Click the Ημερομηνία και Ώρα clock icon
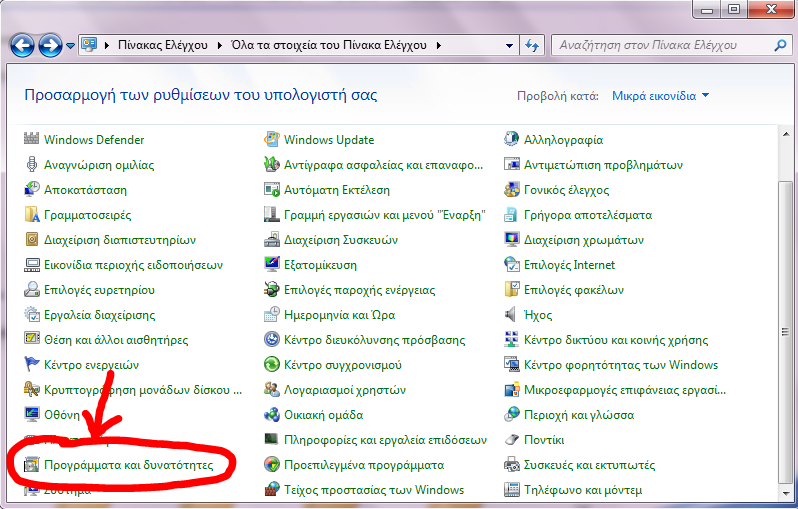This screenshot has width=798, height=509. click(271, 315)
